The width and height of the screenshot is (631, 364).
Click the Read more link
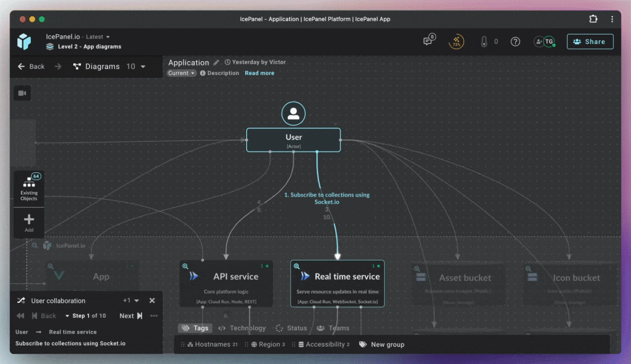click(x=259, y=73)
